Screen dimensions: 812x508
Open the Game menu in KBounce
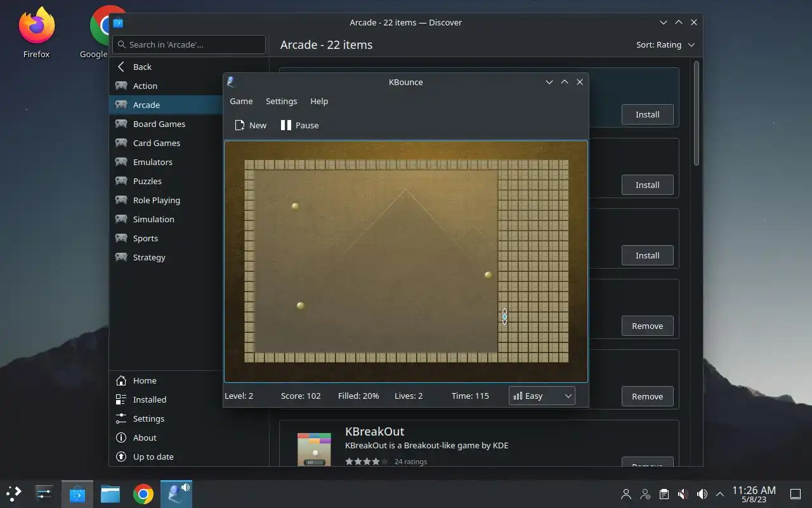tap(241, 101)
